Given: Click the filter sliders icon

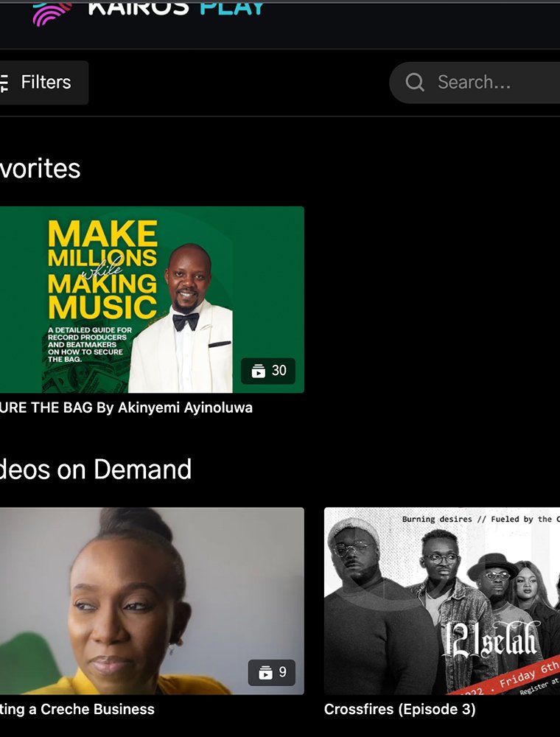Looking at the screenshot, I should [4, 83].
